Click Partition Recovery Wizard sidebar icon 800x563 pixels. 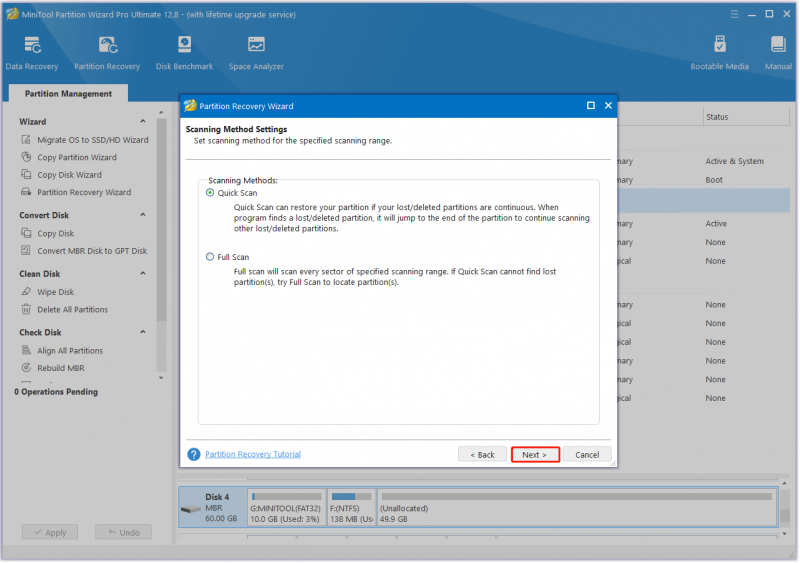[26, 192]
